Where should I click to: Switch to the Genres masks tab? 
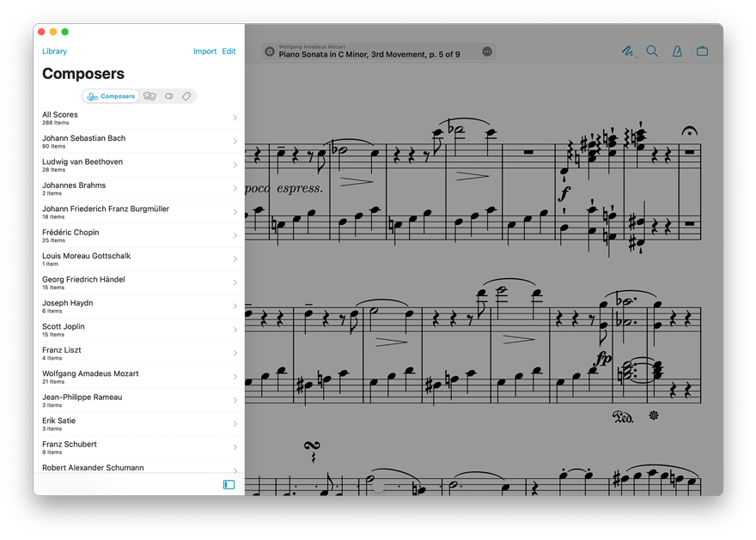(149, 96)
